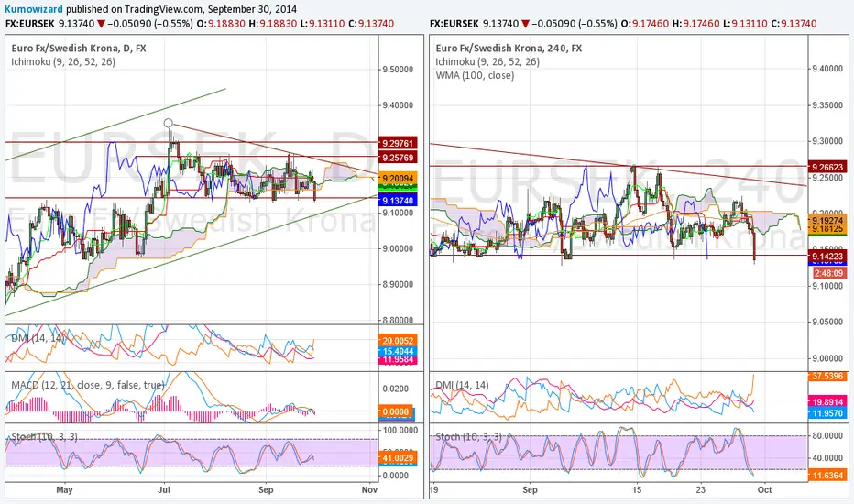854x504 pixels.
Task: Click the Oct date on 240 time axis
Action: [x=765, y=489]
